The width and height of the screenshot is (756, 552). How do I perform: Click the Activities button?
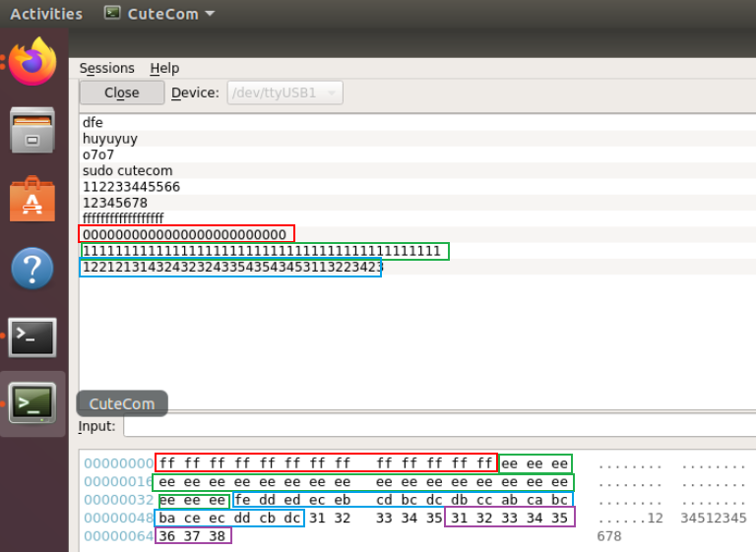(x=46, y=14)
